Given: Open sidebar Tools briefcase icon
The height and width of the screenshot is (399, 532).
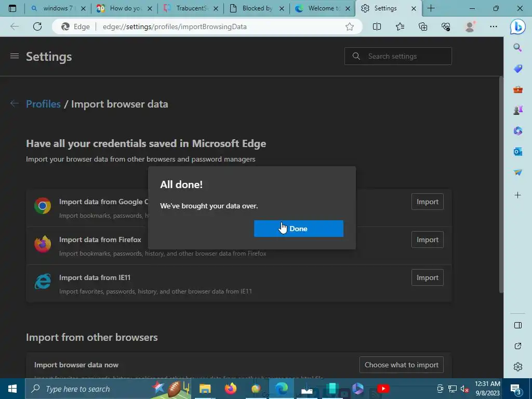Looking at the screenshot, I should (x=518, y=89).
